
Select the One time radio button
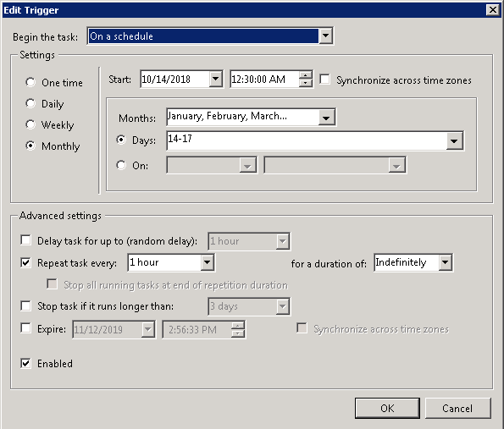point(30,83)
